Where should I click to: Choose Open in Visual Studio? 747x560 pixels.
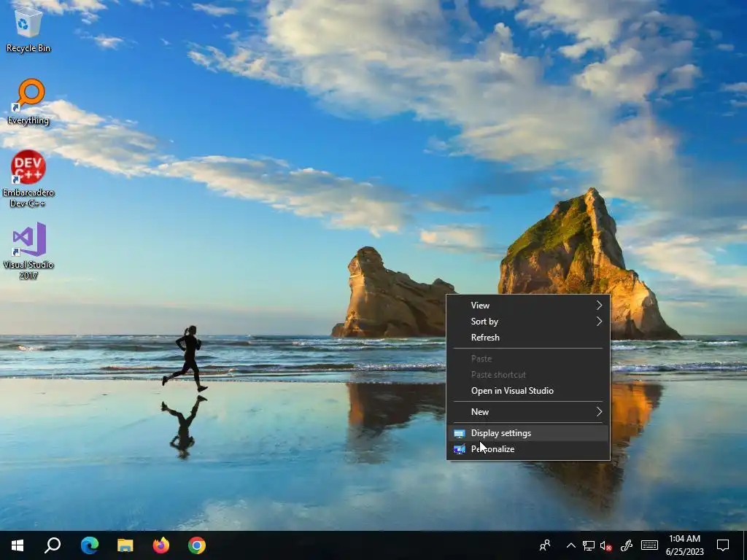coord(528,391)
